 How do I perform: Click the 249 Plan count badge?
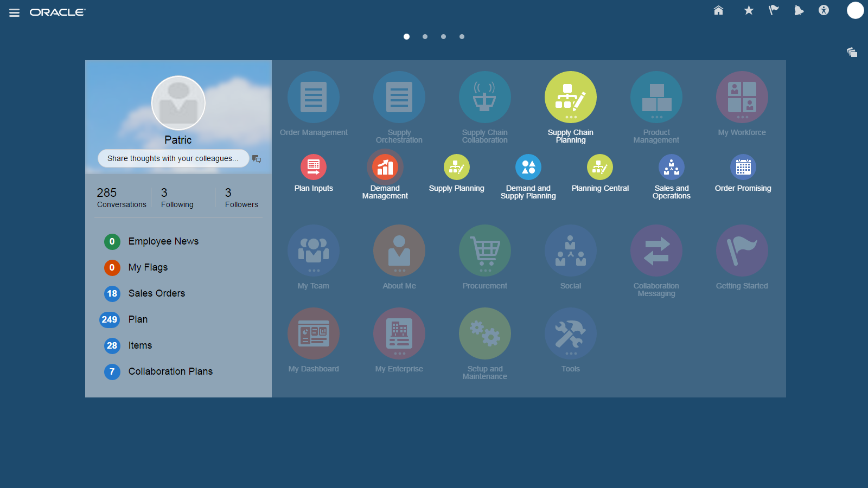(110, 319)
